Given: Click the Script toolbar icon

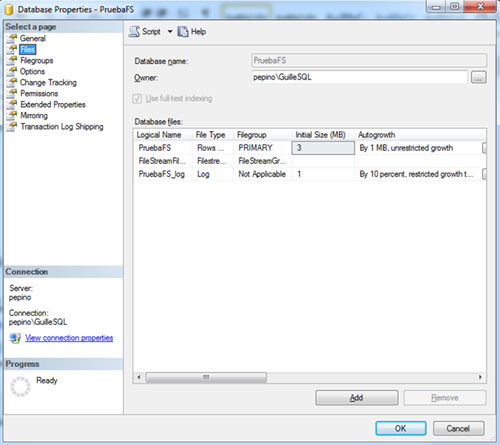Looking at the screenshot, I should 134,32.
